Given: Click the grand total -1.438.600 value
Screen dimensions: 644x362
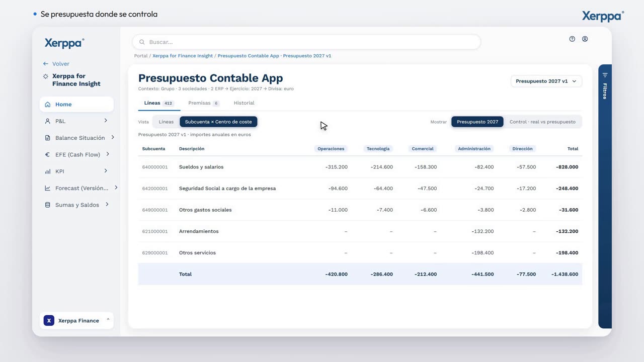Looking at the screenshot, I should 565,275.
